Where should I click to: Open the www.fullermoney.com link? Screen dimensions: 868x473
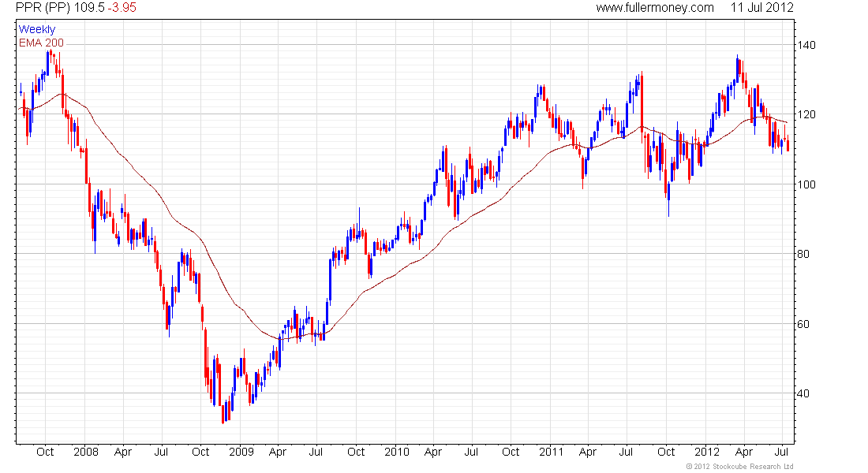coord(655,8)
